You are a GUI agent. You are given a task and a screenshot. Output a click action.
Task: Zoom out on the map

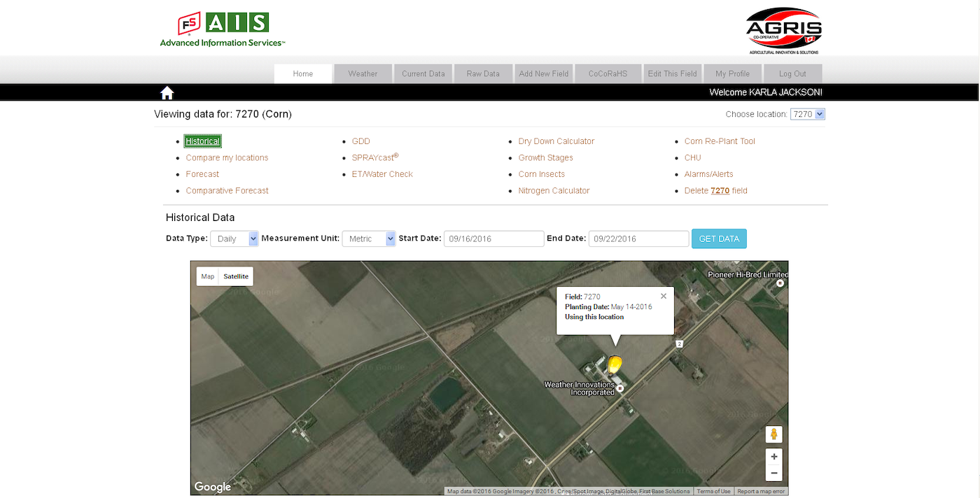pos(773,474)
